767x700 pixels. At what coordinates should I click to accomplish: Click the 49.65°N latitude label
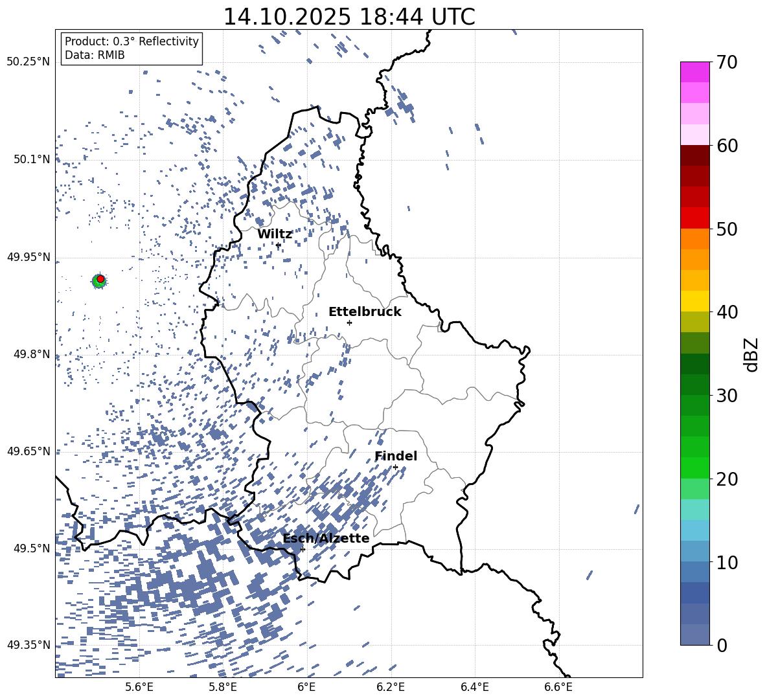pyautogui.click(x=29, y=451)
